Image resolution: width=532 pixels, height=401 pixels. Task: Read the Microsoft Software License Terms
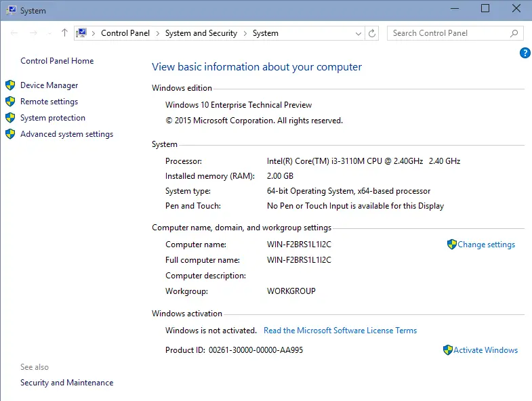click(x=340, y=331)
